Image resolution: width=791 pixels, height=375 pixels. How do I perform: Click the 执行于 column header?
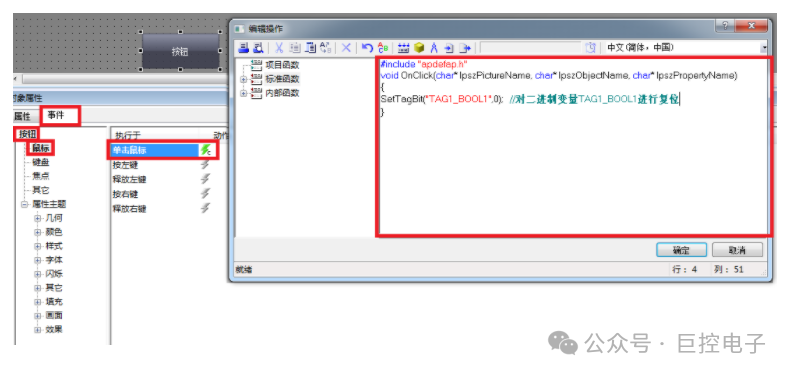pyautogui.click(x=154, y=135)
